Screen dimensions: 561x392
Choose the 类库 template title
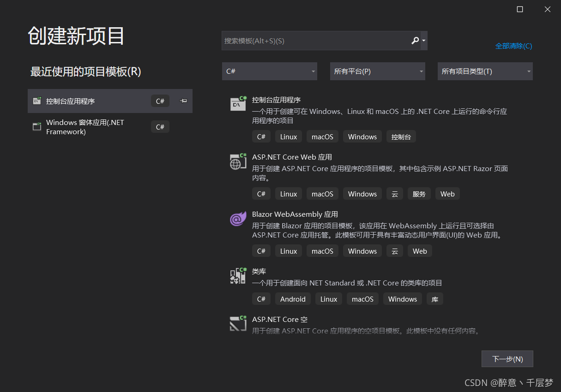[259, 271]
